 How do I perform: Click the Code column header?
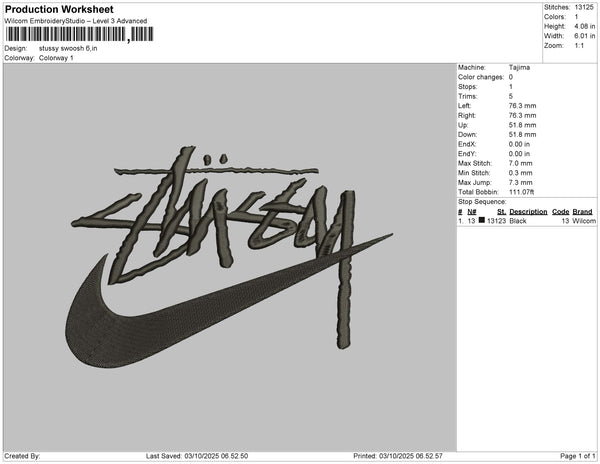click(561, 212)
